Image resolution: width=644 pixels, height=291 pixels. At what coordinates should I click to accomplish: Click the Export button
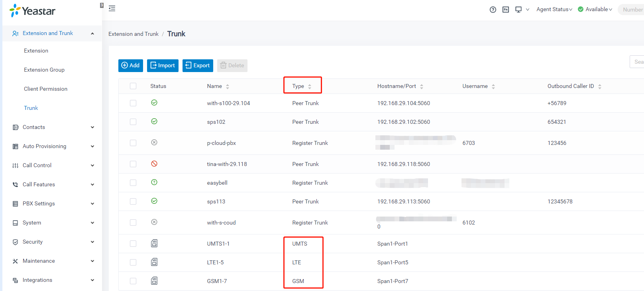[x=198, y=66]
